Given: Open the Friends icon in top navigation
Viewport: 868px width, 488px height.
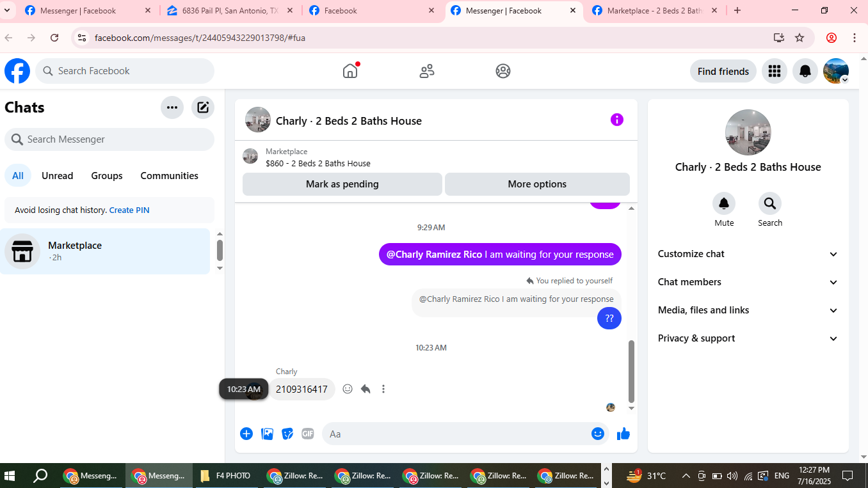Looking at the screenshot, I should click(x=427, y=71).
